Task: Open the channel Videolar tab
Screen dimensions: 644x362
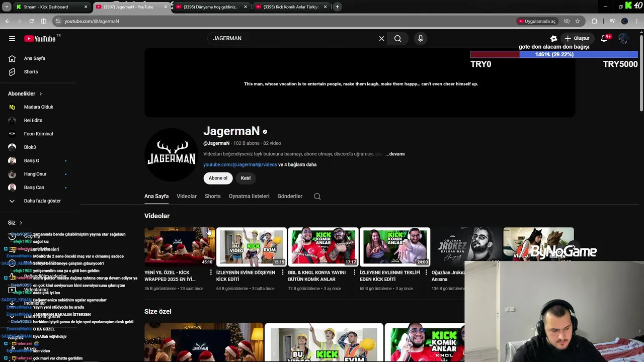Action: [x=187, y=197]
